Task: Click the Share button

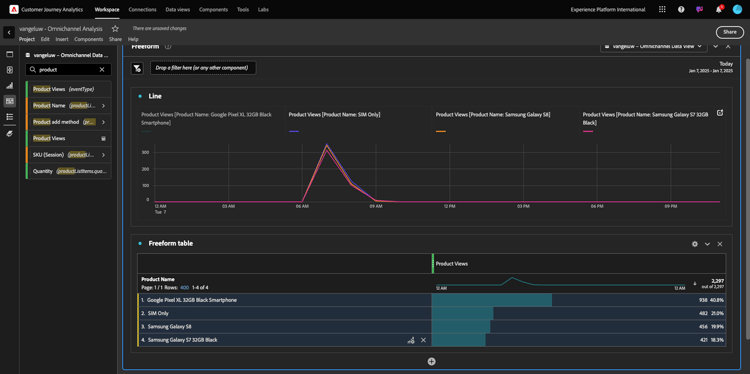Action: [729, 32]
